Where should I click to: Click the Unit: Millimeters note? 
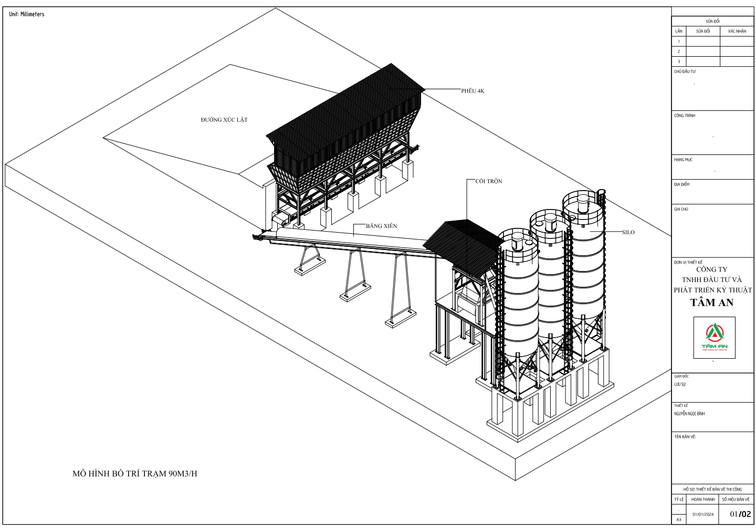[x=27, y=14]
